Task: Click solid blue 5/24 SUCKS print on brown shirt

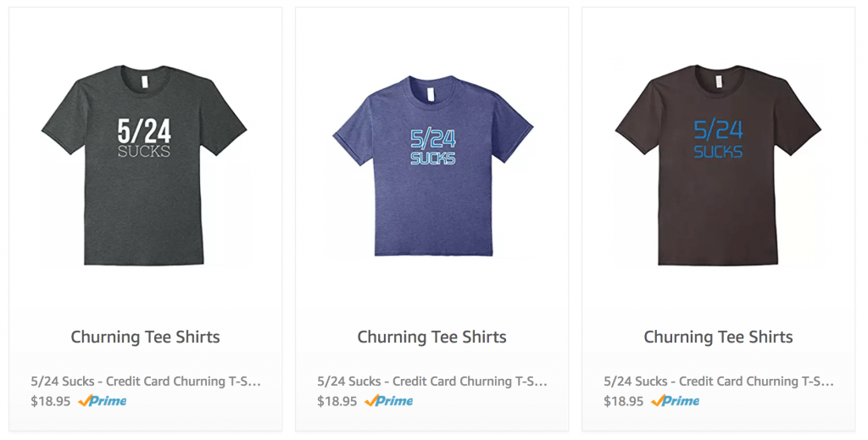Action: [x=718, y=138]
